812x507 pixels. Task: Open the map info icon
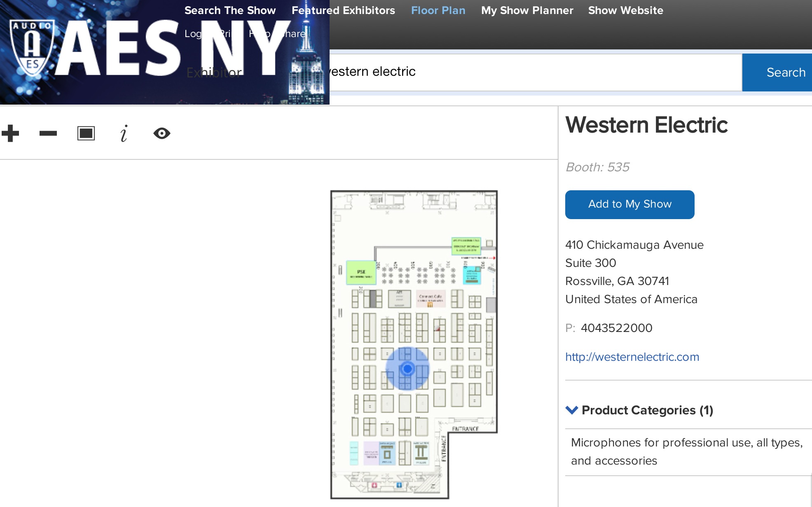pos(124,133)
